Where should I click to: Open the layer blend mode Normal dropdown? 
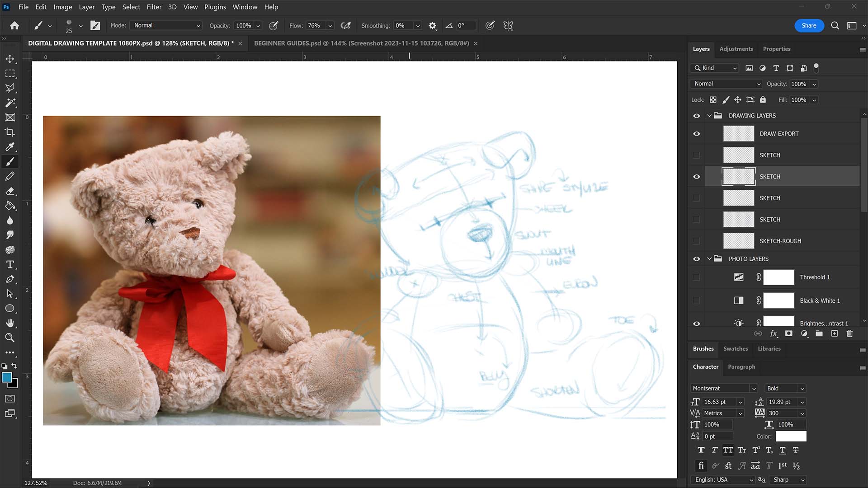click(726, 84)
